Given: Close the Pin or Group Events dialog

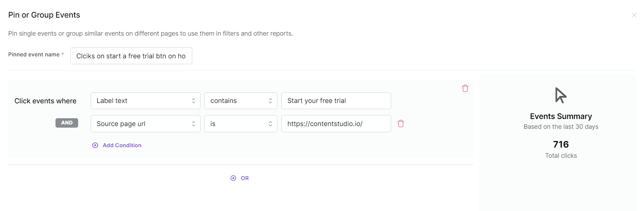Looking at the screenshot, I should click(x=634, y=15).
